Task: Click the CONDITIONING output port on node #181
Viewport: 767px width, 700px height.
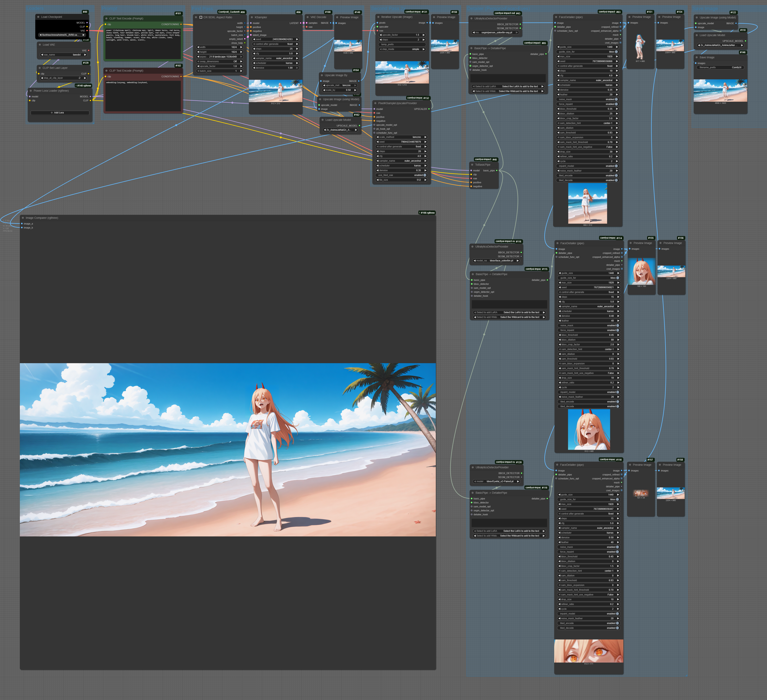Action: [181, 24]
